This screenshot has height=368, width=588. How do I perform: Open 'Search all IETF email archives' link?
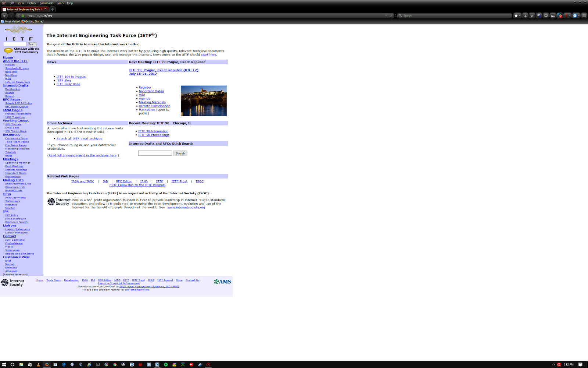point(79,139)
